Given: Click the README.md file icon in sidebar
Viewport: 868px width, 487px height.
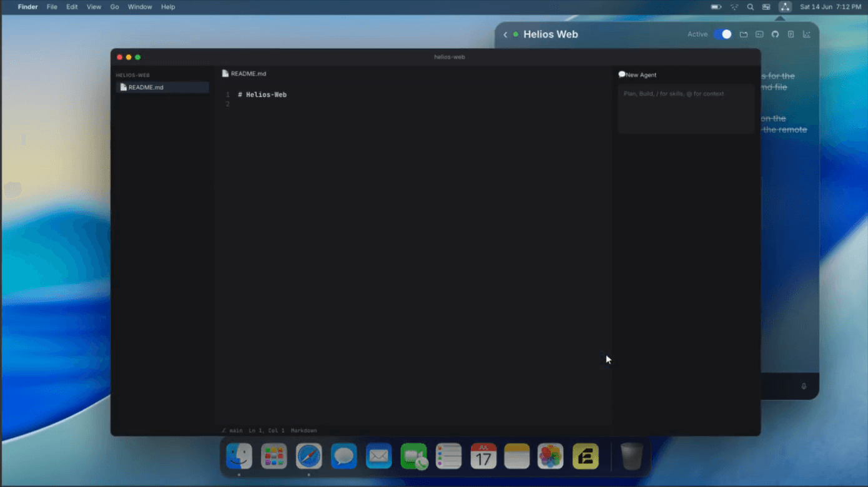Looking at the screenshot, I should click(124, 87).
